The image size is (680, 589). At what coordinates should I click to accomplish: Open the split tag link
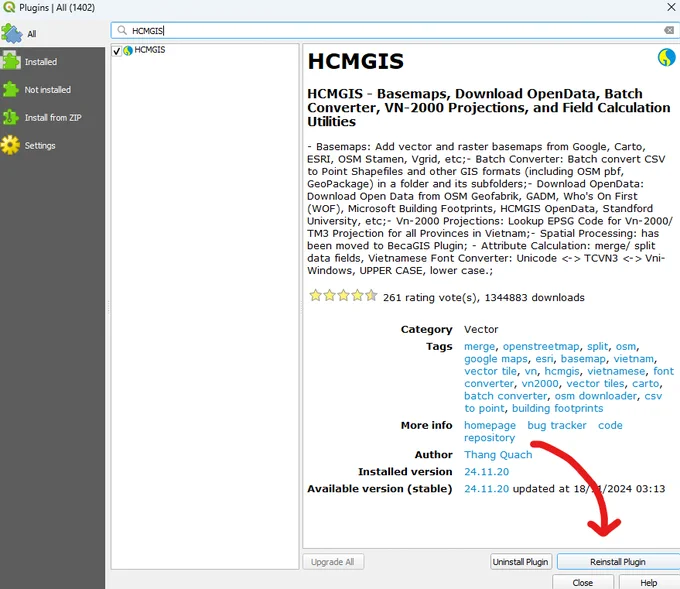pos(598,347)
